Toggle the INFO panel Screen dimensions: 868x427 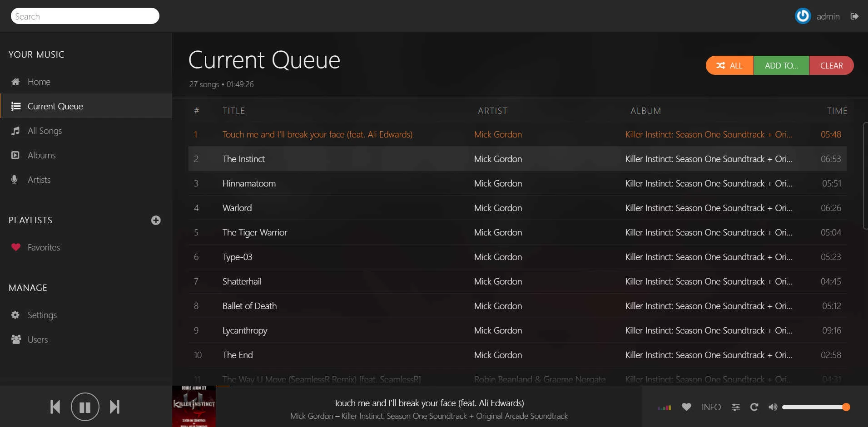pos(711,407)
